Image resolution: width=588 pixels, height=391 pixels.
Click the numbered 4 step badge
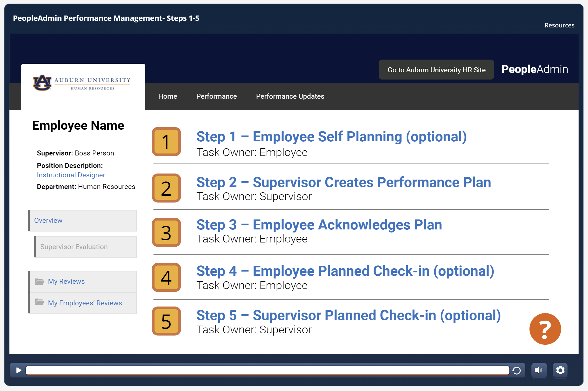(166, 277)
